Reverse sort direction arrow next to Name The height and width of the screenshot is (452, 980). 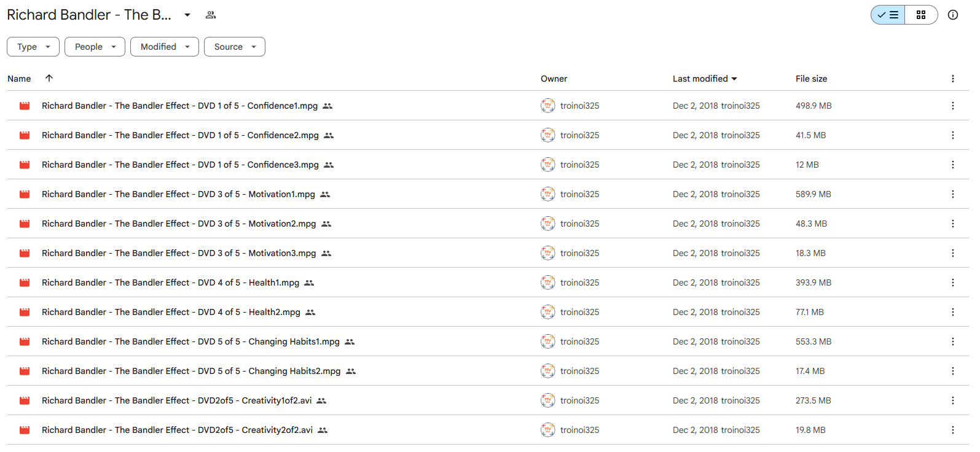tap(49, 78)
